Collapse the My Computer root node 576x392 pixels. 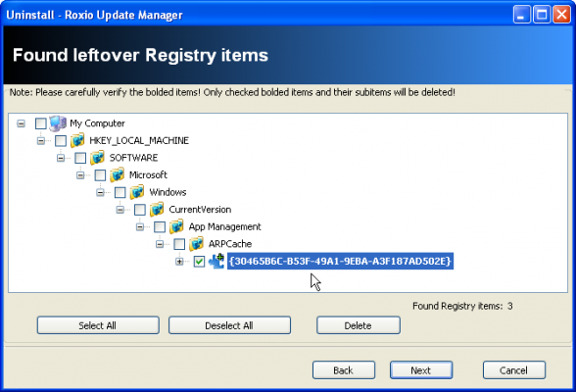click(x=21, y=123)
